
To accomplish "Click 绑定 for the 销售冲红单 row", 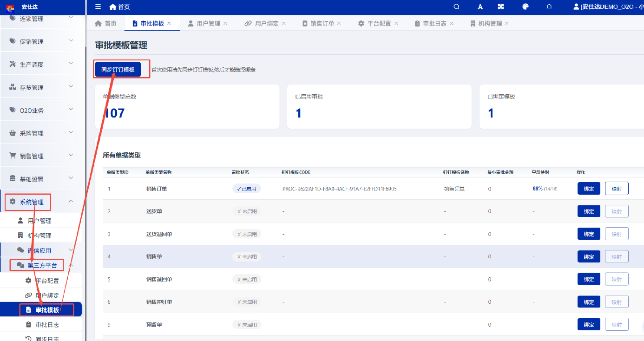I will 589,302.
